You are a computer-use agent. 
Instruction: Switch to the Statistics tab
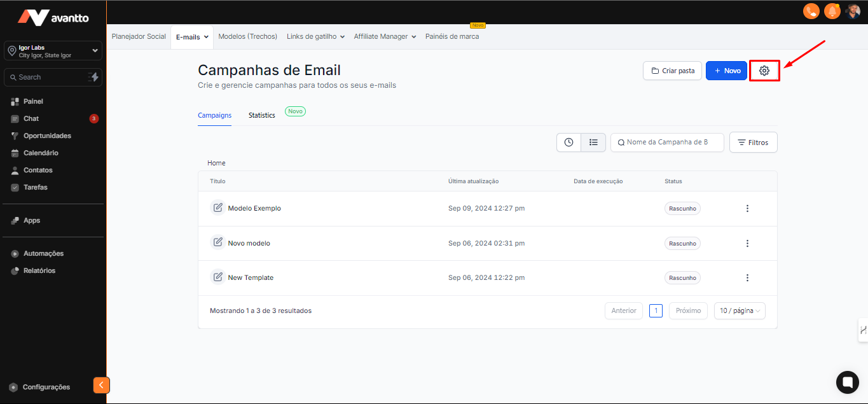(x=261, y=115)
